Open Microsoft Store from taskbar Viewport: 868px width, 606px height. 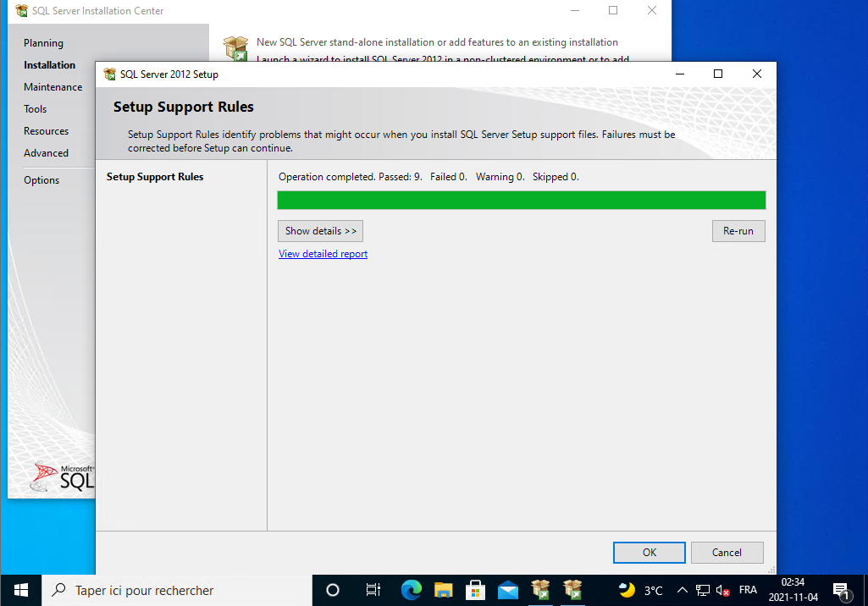pos(476,590)
